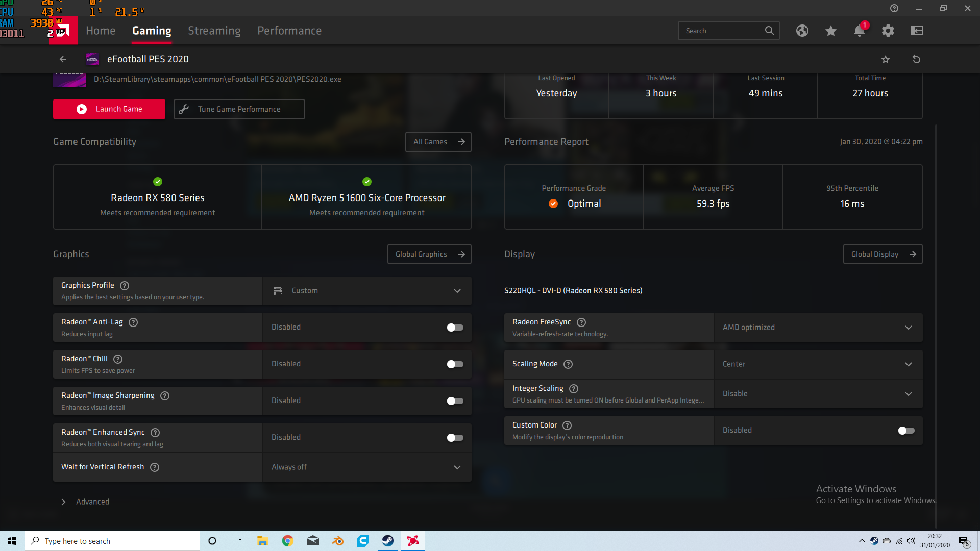Open Integer Scaling Disable dropdown
This screenshot has width=980, height=551.
[x=818, y=394]
